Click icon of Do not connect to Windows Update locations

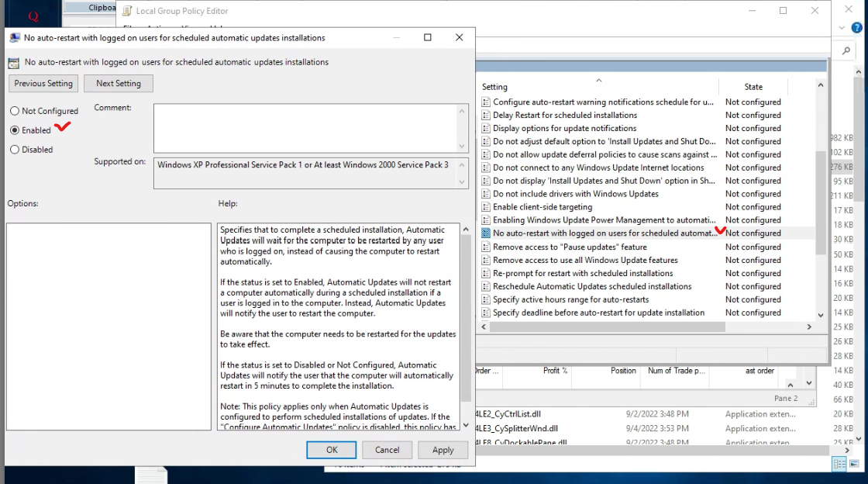(486, 168)
